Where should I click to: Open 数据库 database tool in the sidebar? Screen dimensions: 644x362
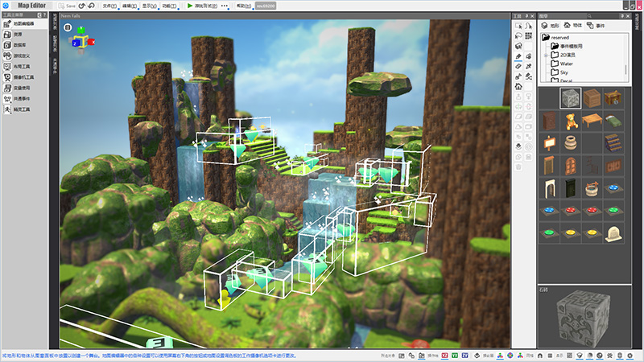click(22, 46)
